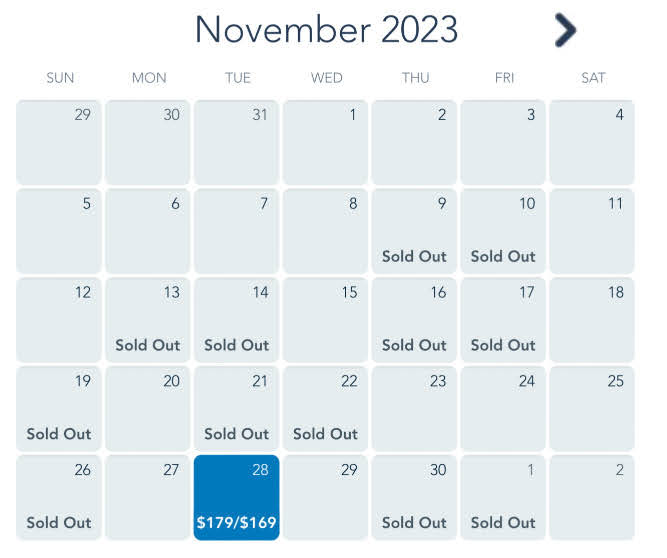The height and width of the screenshot is (558, 667).
Task: Select Saturday December 2 cell
Action: (x=592, y=497)
